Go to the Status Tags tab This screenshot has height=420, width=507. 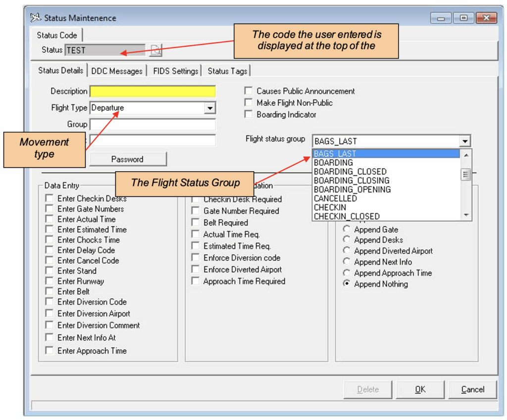point(227,71)
